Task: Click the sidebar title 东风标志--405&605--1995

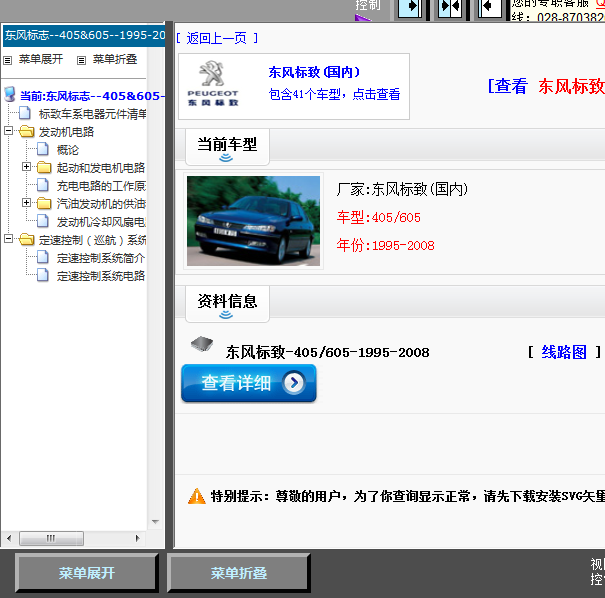Action: pyautogui.click(x=84, y=35)
